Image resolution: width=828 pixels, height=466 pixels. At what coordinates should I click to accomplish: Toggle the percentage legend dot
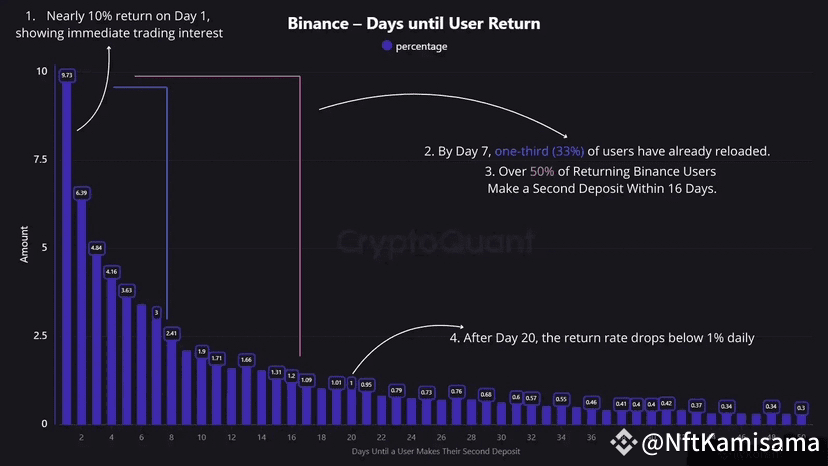tap(386, 46)
